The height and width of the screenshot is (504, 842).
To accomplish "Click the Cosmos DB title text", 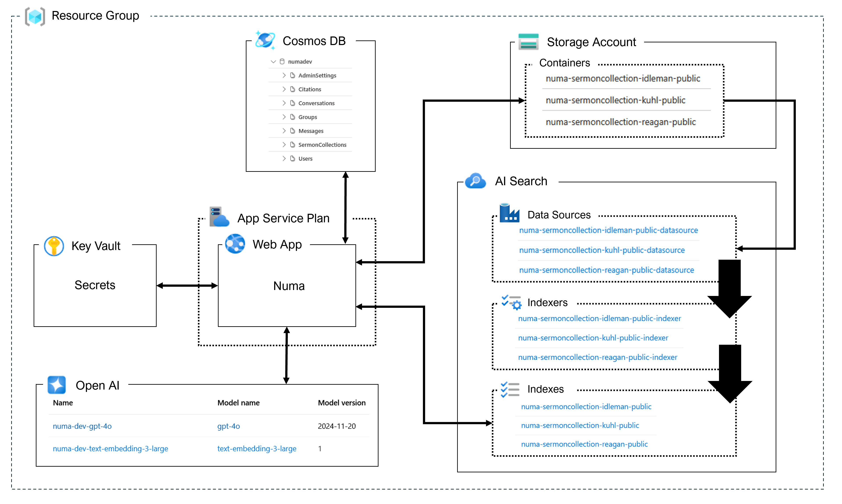I will pos(314,41).
